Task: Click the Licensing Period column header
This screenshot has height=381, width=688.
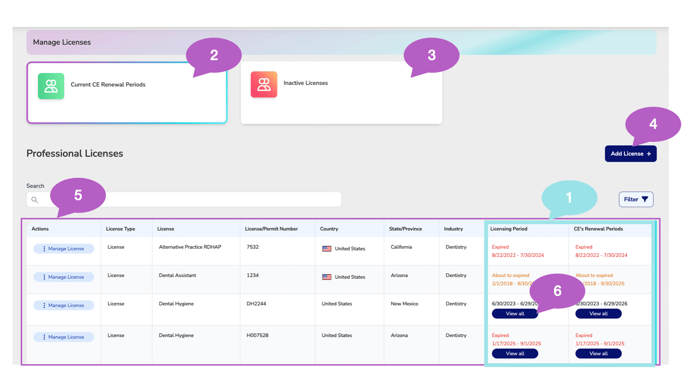Action: (509, 229)
